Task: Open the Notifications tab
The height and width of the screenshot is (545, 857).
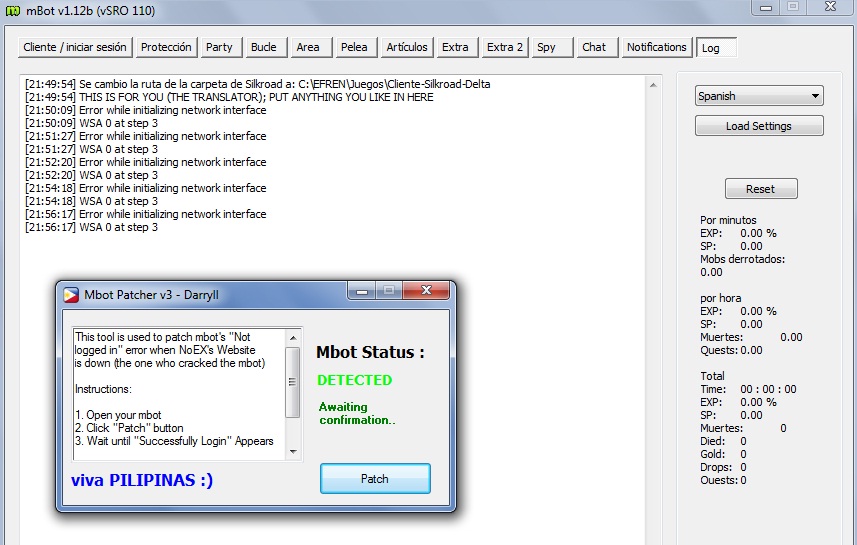Action: [656, 48]
